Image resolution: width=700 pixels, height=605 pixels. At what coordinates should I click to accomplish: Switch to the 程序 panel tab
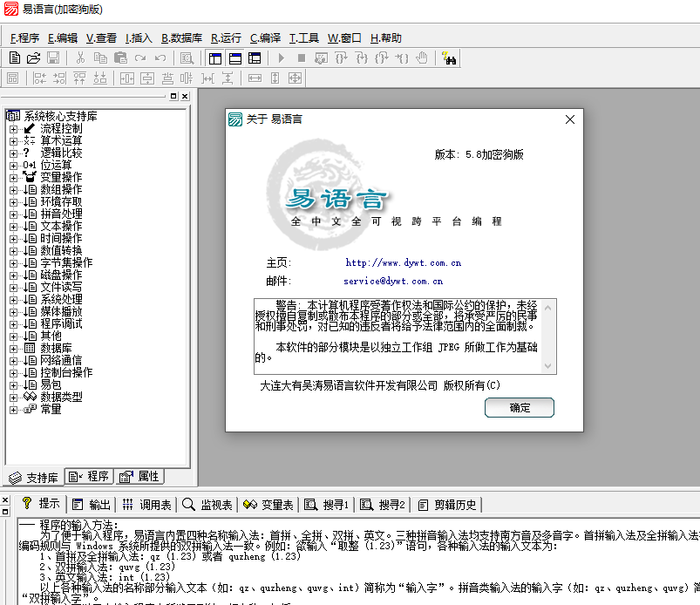[x=89, y=476]
